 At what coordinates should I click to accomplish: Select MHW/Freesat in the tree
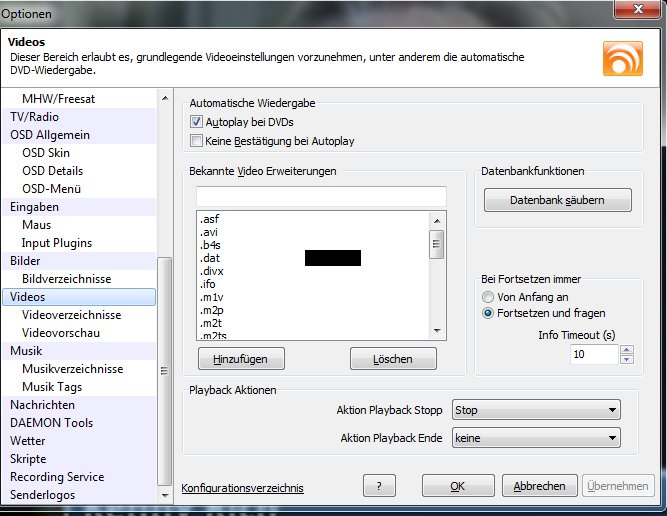click(79, 99)
